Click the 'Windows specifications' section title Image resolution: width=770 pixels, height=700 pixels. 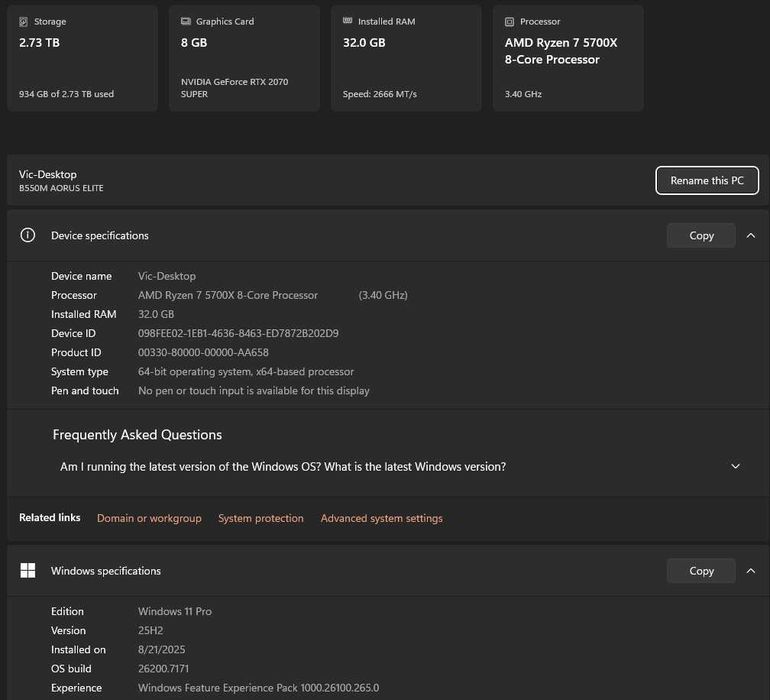click(106, 571)
